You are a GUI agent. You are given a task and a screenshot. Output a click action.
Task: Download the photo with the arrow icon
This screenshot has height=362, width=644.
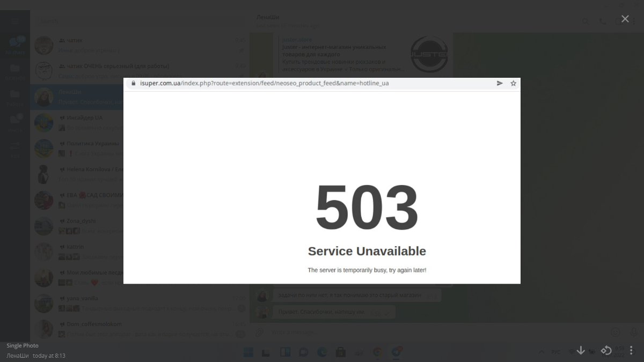click(581, 350)
